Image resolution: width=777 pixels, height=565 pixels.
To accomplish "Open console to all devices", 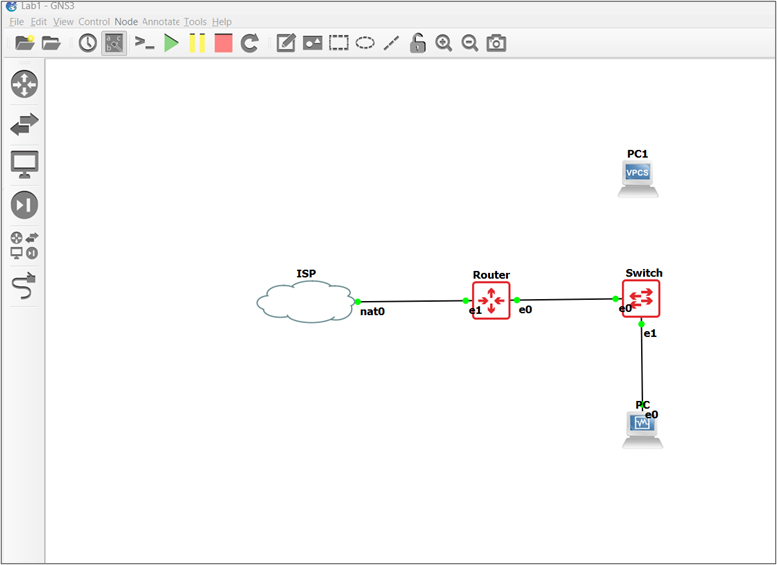I will click(145, 43).
